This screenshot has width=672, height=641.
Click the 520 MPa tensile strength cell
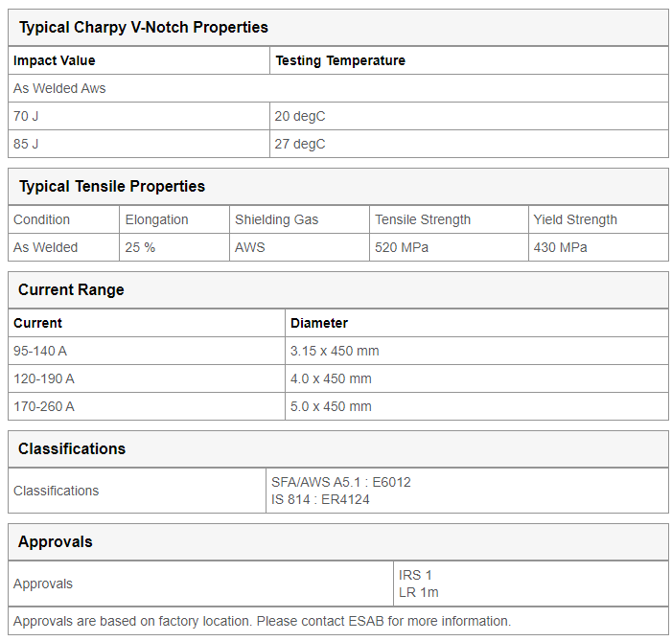(449, 247)
